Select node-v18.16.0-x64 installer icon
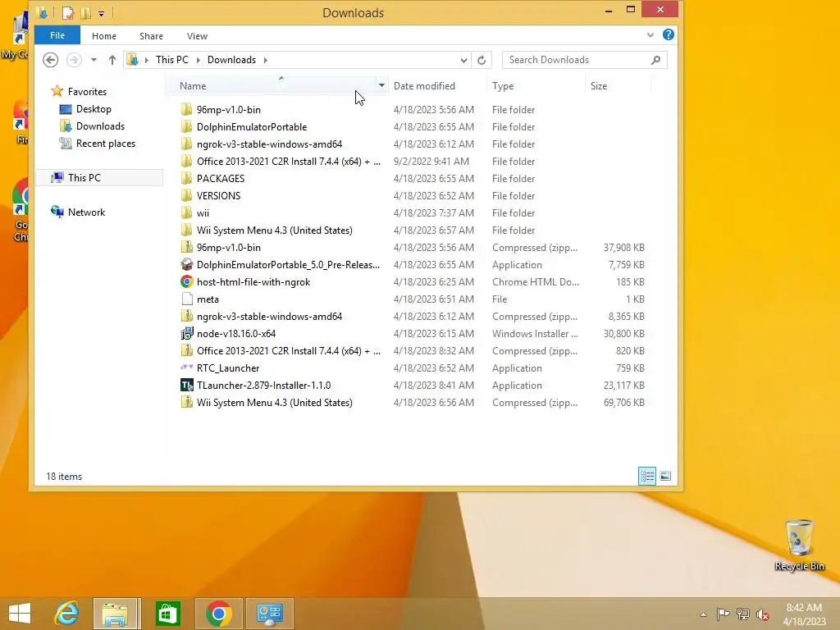The image size is (840, 630). 186,334
